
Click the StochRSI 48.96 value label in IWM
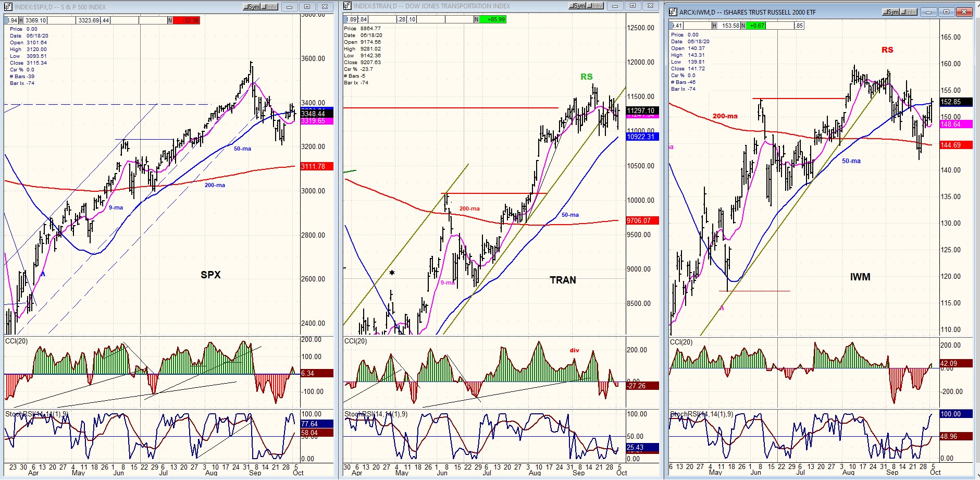956,436
